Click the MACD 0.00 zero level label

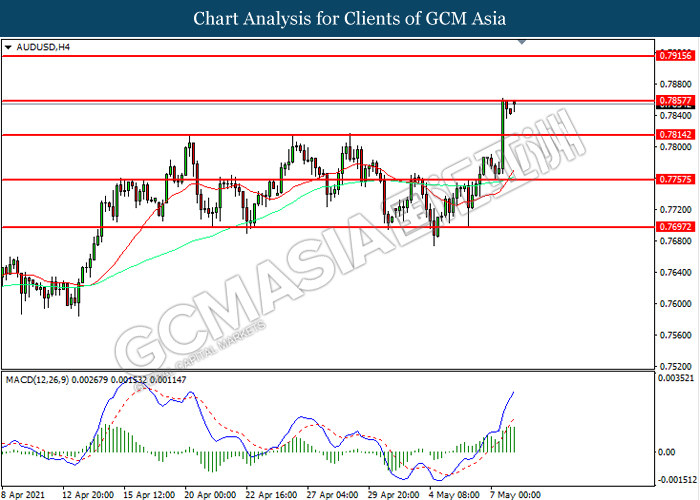(x=667, y=452)
